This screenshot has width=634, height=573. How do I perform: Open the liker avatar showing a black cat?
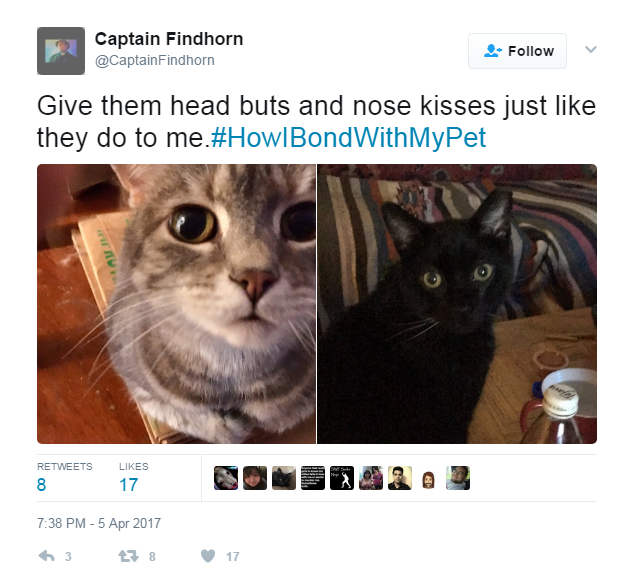(x=284, y=478)
